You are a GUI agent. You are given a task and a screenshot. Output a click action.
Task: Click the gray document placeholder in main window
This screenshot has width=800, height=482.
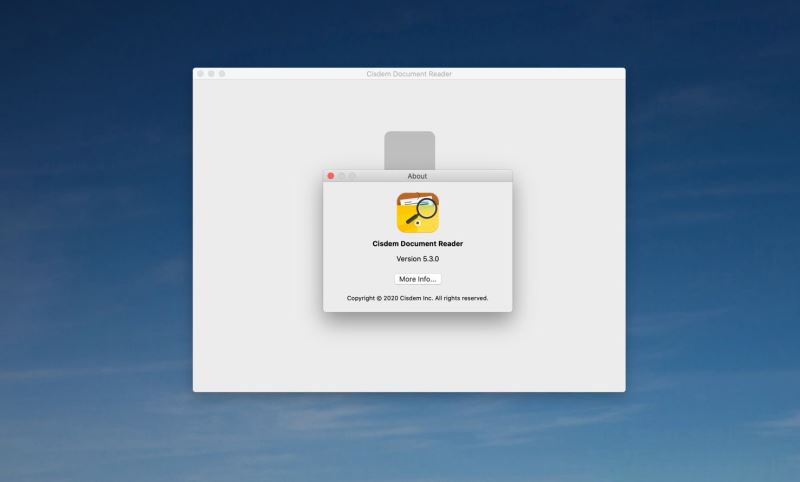tap(410, 150)
